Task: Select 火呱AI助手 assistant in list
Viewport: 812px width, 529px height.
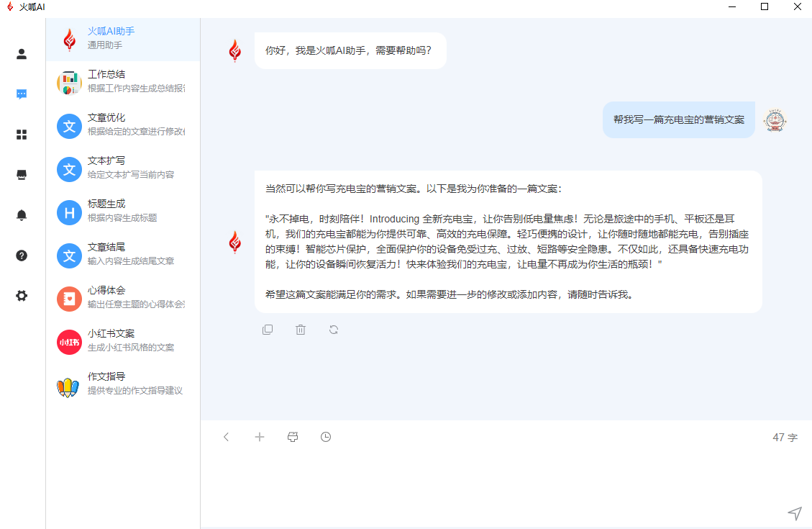Action: [x=122, y=39]
